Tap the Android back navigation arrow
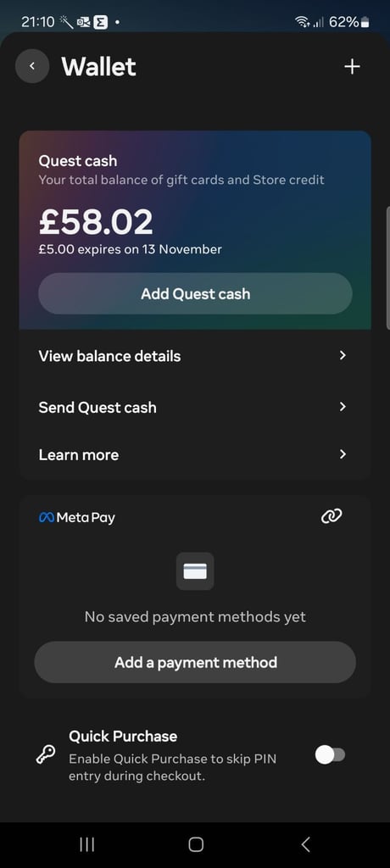This screenshot has width=390, height=868. (x=305, y=844)
